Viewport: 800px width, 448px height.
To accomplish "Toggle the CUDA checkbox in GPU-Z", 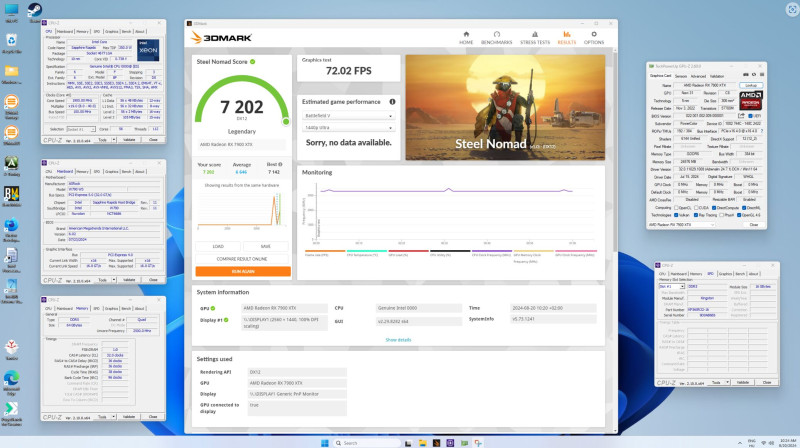I will [695, 208].
